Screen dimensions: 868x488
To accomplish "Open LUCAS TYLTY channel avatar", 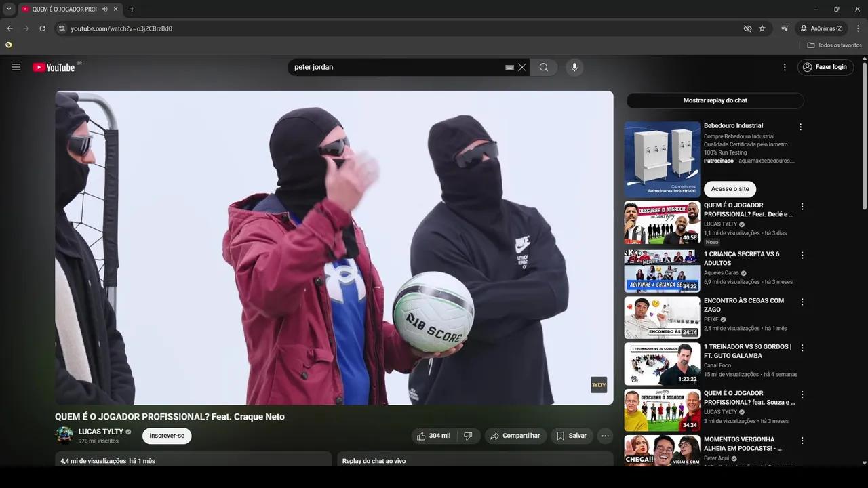I will 64,435.
